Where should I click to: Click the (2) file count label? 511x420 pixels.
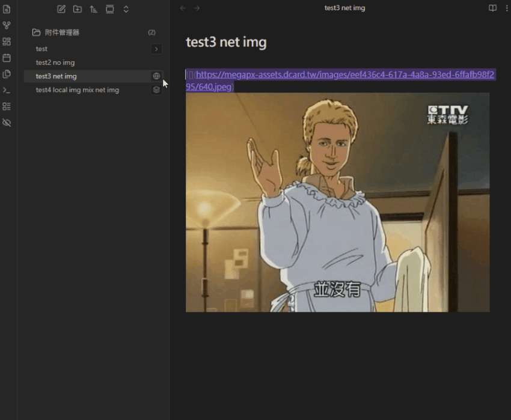151,32
